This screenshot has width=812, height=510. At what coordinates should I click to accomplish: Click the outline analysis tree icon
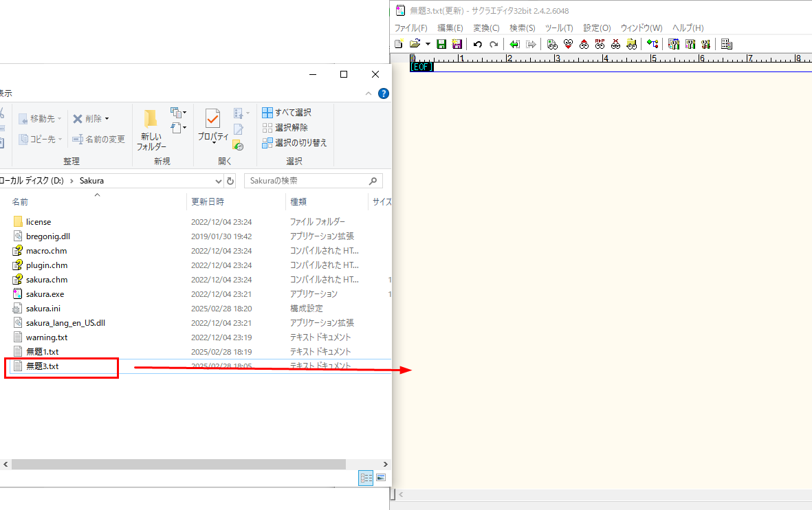[x=652, y=44]
